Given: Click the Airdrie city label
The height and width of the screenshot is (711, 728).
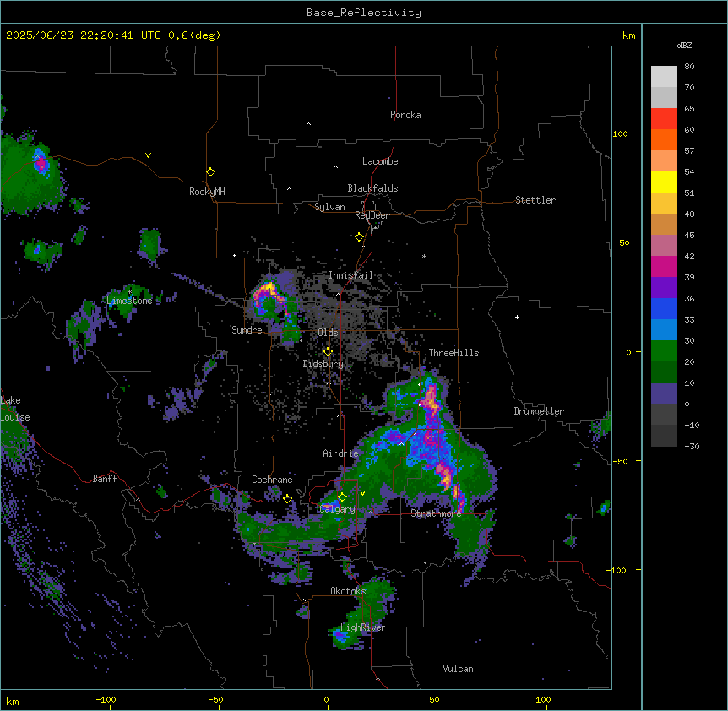Looking at the screenshot, I should [x=340, y=453].
